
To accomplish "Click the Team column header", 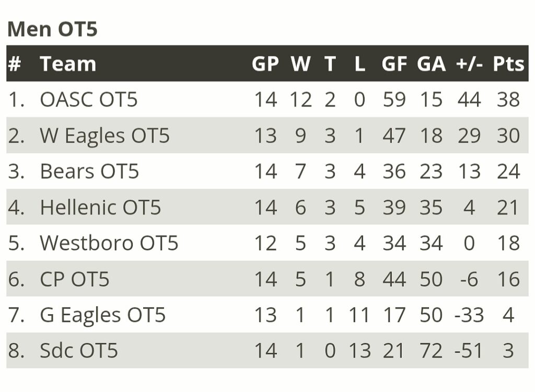I will (x=68, y=64).
